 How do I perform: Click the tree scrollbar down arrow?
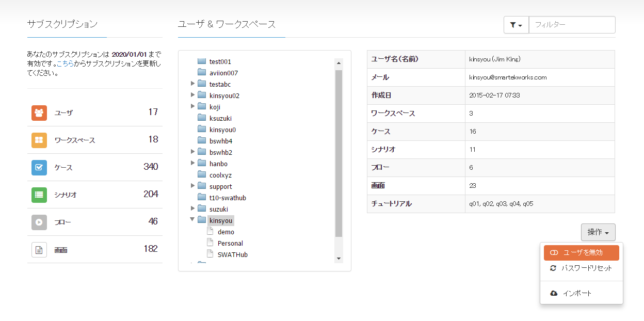point(339,259)
